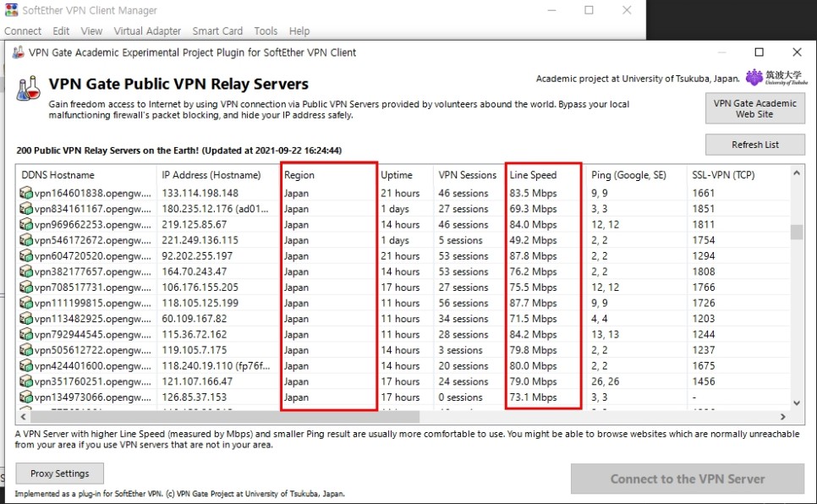Viewport: 817px width, 504px height.
Task: Click the 84.2 Mbps line speed cell
Action: click(x=533, y=334)
